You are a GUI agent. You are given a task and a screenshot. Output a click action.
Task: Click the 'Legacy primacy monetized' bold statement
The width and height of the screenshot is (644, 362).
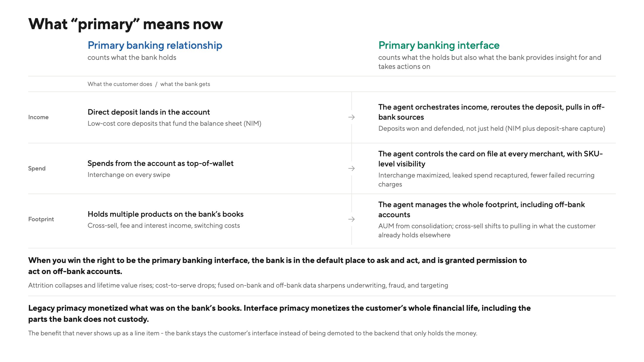pos(279,313)
